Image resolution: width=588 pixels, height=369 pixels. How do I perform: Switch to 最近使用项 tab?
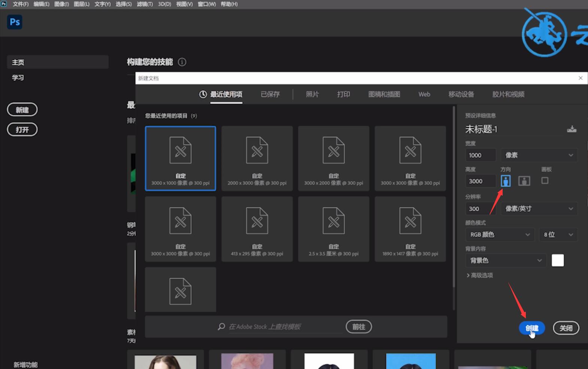[226, 94]
